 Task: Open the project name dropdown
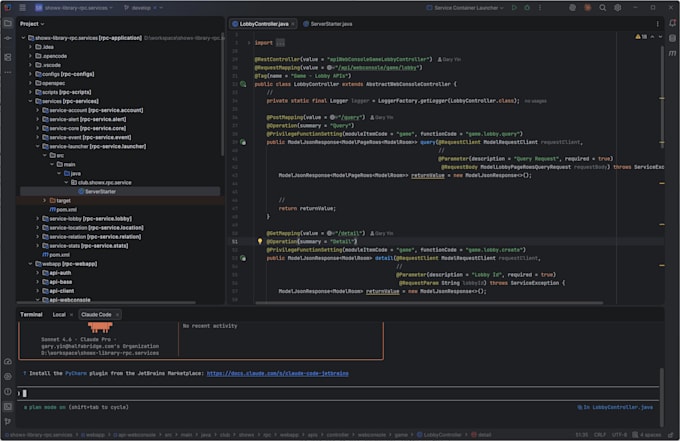pos(74,7)
